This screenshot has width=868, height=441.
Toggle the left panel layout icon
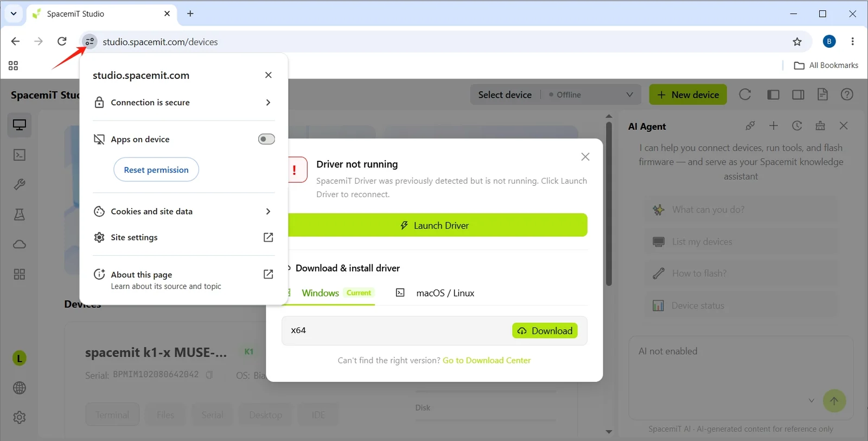click(773, 94)
